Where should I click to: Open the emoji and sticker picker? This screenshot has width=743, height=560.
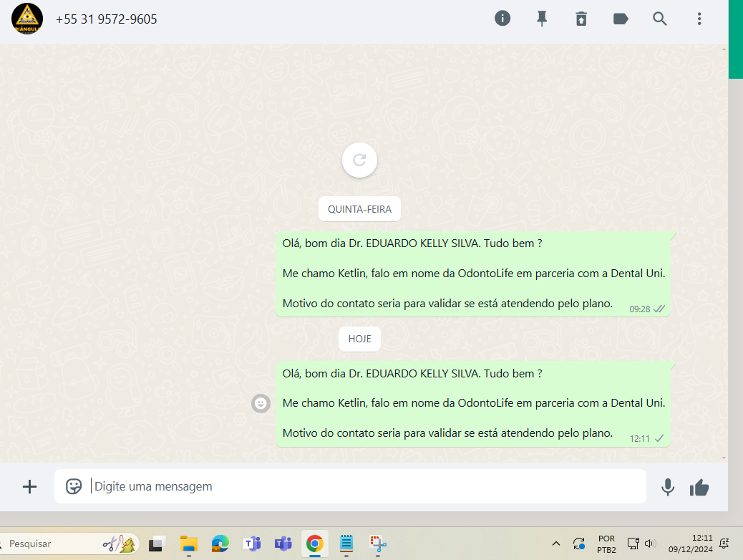(x=74, y=486)
